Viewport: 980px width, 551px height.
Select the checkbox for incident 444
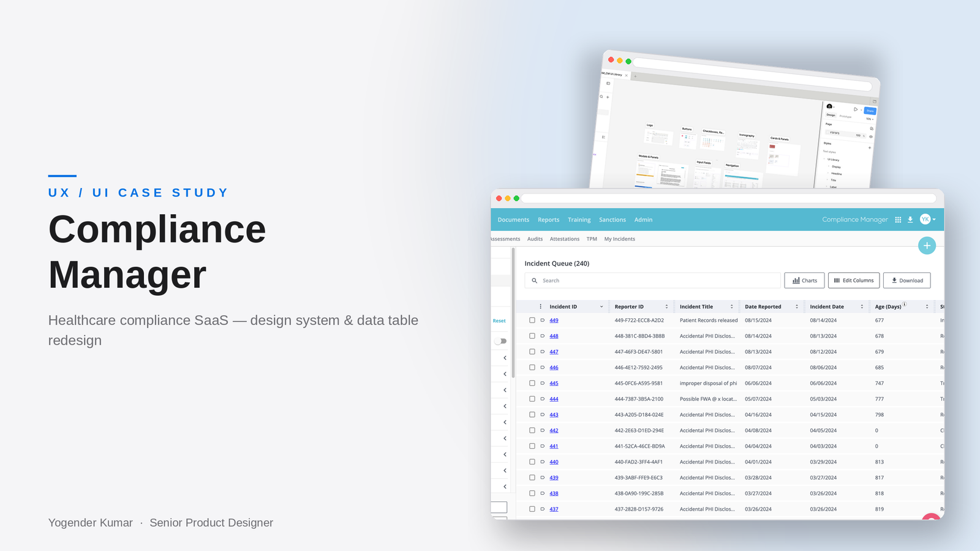(532, 399)
